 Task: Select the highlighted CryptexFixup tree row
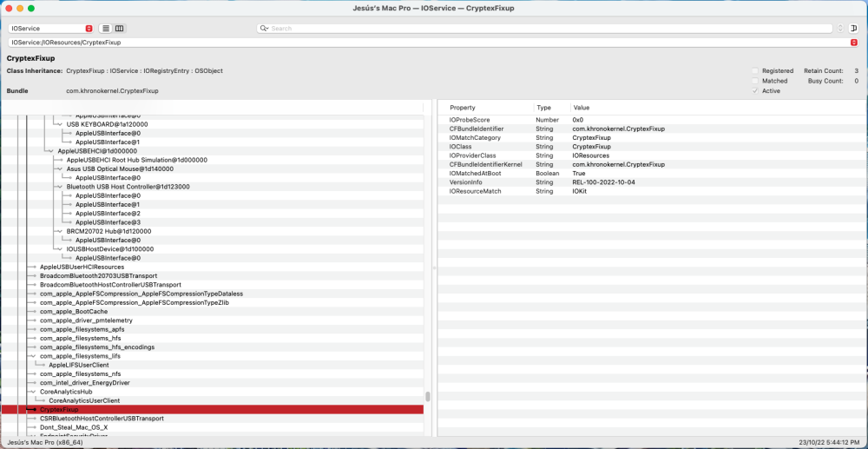[212, 409]
